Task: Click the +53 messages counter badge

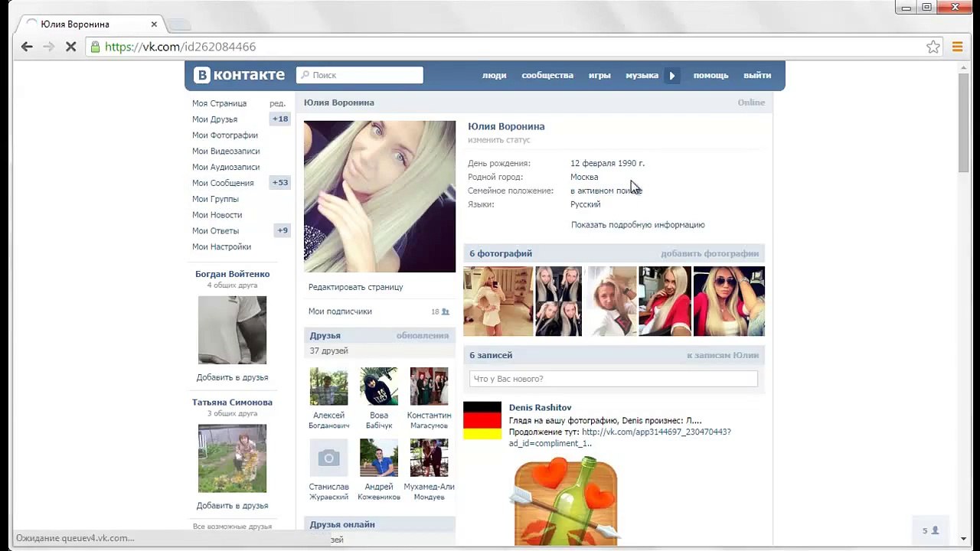Action: [280, 183]
